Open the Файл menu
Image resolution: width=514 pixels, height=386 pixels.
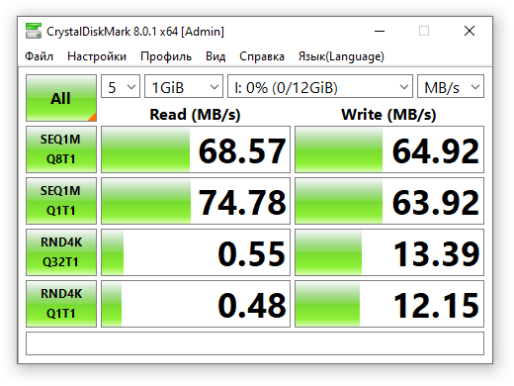(x=39, y=56)
